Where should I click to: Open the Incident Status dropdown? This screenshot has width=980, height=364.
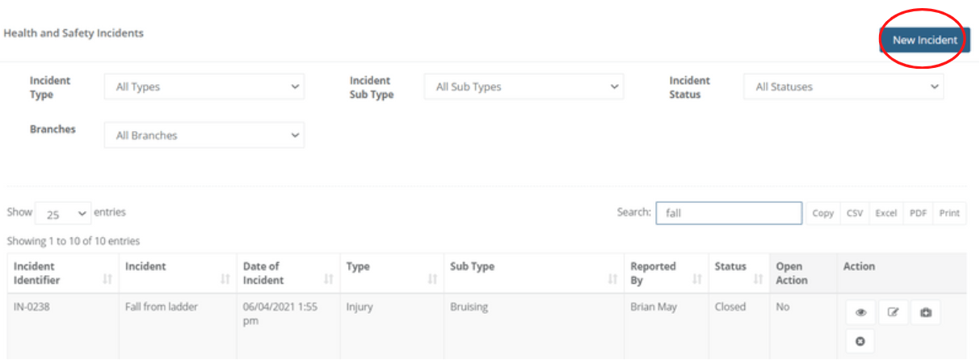click(843, 87)
